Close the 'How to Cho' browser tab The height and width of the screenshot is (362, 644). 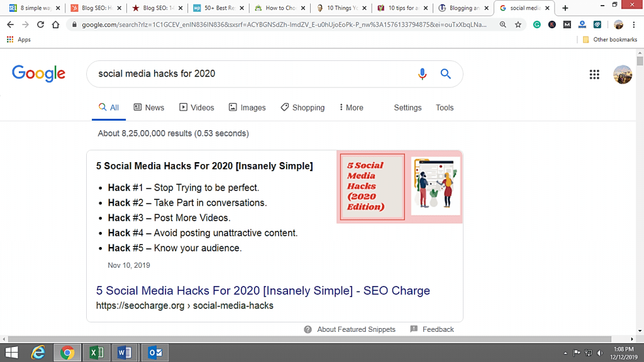pos(303,8)
